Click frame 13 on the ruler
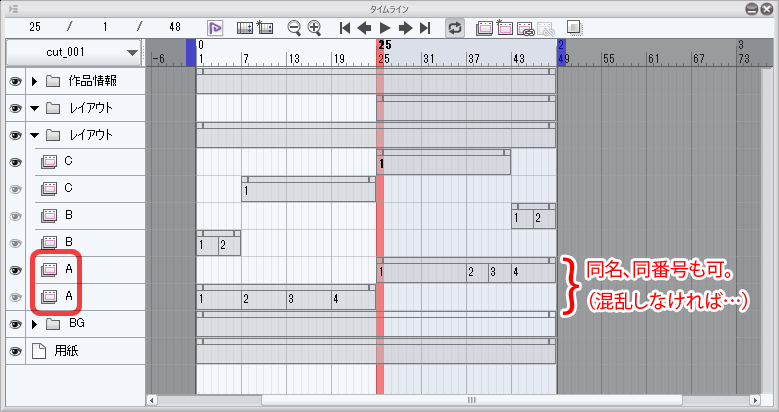 (x=294, y=59)
